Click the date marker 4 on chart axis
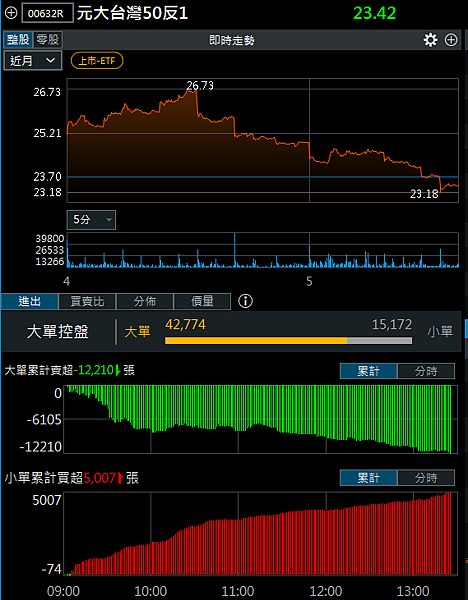The height and width of the screenshot is (600, 468). point(67,282)
